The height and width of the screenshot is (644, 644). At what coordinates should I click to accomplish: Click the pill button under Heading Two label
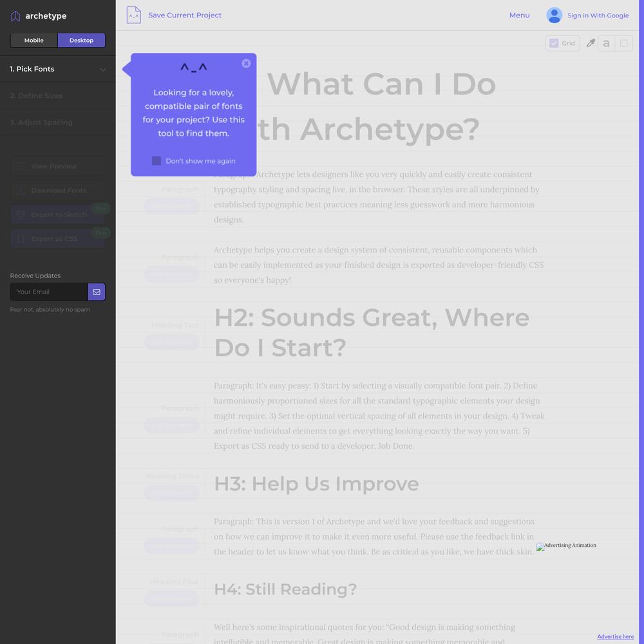[172, 342]
